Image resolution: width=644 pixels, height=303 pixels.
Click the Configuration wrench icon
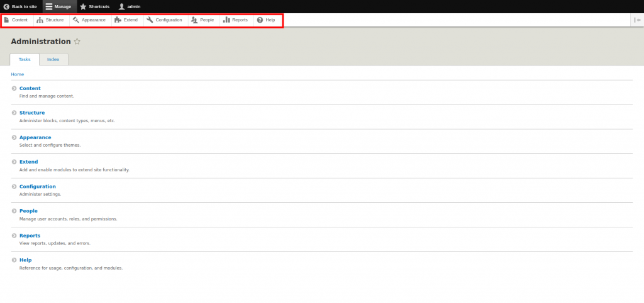[150, 20]
